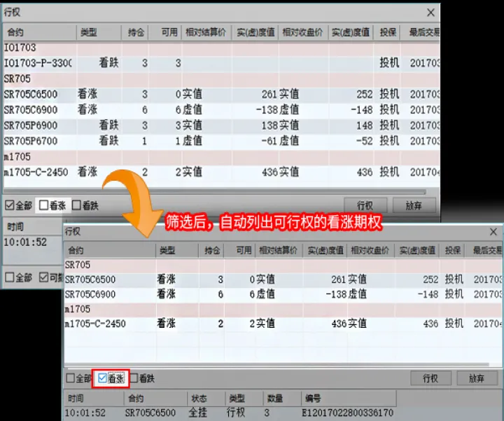The image size is (504, 421).
Task: Click the 相对结算价 header in the back window
Action: pyautogui.click(x=206, y=32)
